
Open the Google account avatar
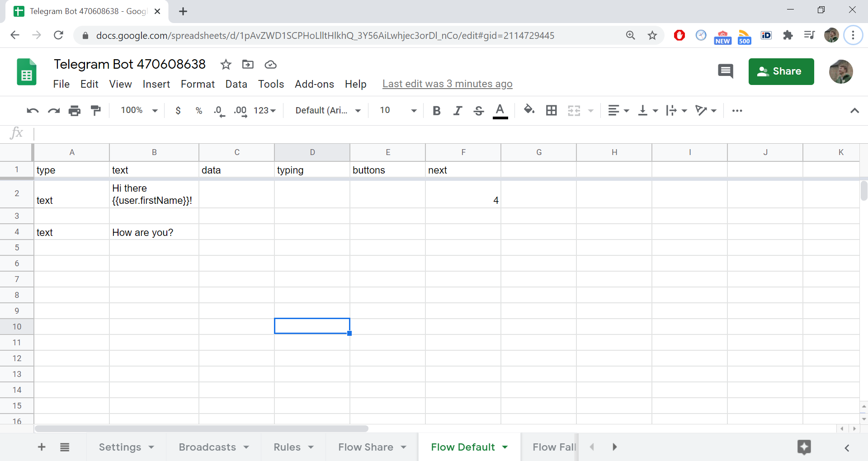[x=841, y=71]
